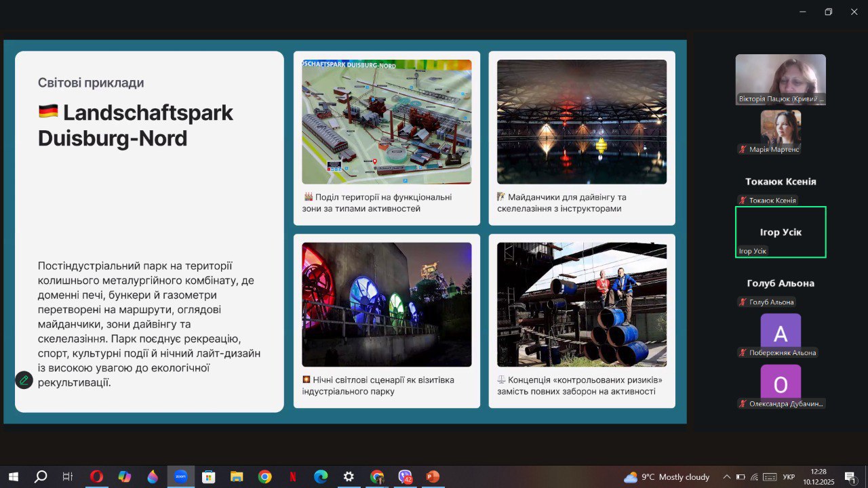Open the Wi-Fi network flyout
Viewport: 868px width, 488px height.
click(x=754, y=476)
